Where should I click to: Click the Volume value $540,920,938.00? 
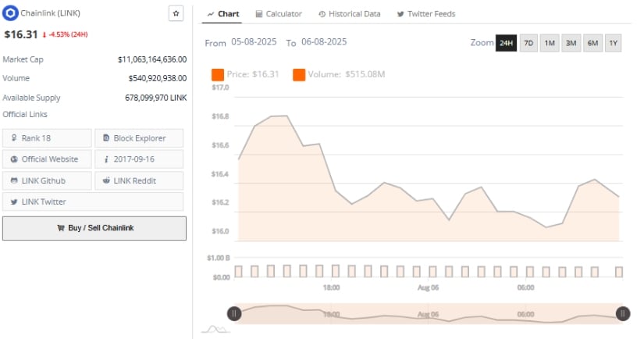coord(158,78)
